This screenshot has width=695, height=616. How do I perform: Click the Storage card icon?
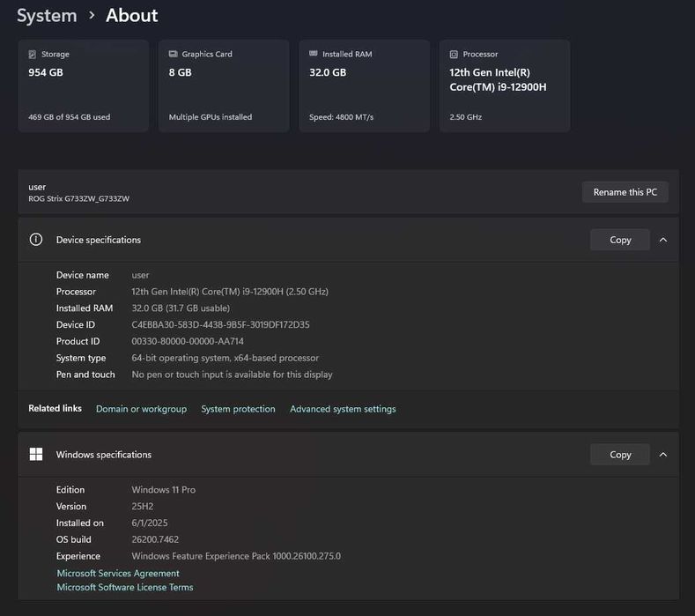coord(33,55)
